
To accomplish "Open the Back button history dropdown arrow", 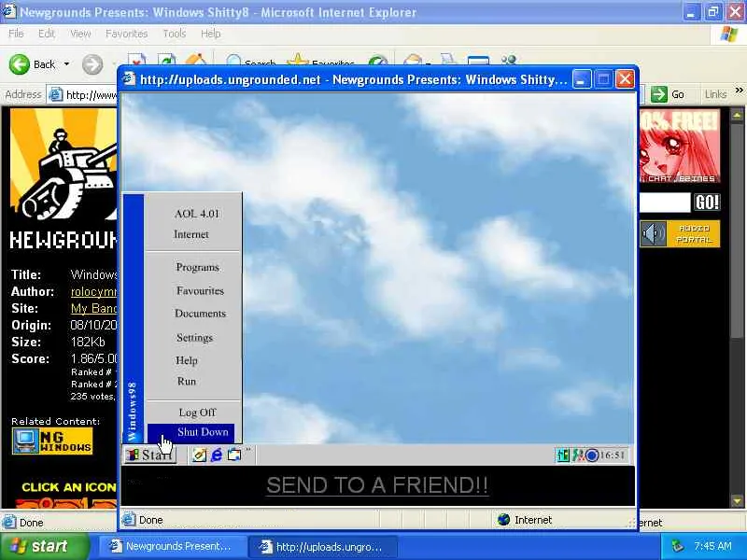I will tap(66, 64).
